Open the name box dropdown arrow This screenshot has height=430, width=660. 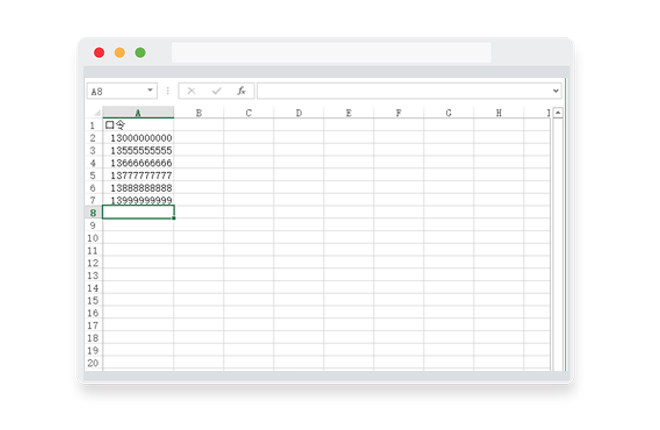pos(150,90)
